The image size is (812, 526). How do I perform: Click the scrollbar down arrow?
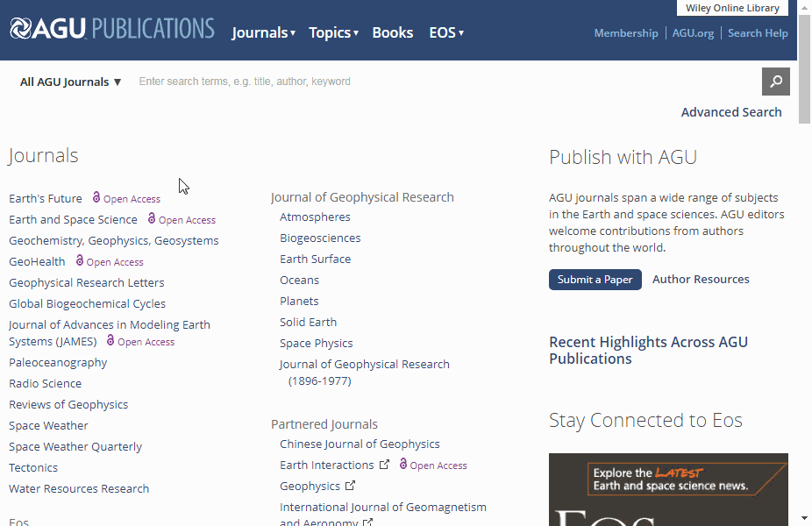click(x=804, y=518)
